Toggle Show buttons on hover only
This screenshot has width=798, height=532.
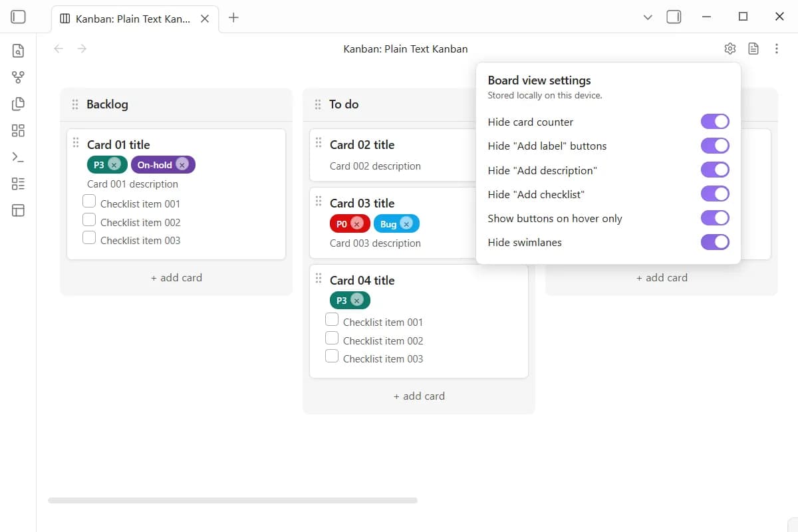[x=715, y=218]
